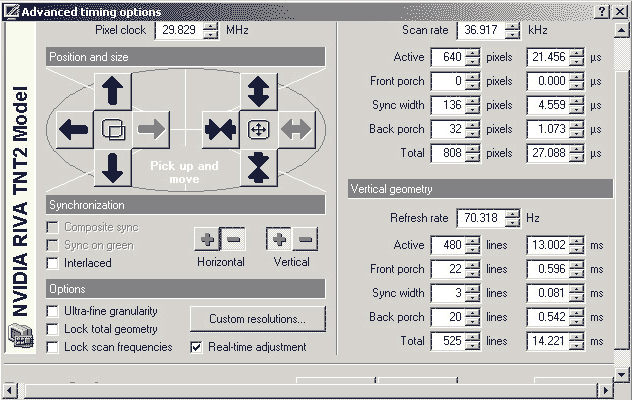Image resolution: width=632 pixels, height=400 pixels.
Task: Click horizontal Total 808 field
Action: [449, 153]
